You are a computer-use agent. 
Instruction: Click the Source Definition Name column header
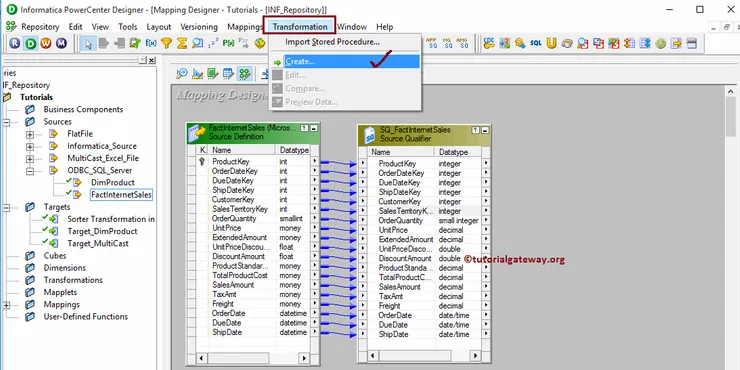[x=242, y=150]
